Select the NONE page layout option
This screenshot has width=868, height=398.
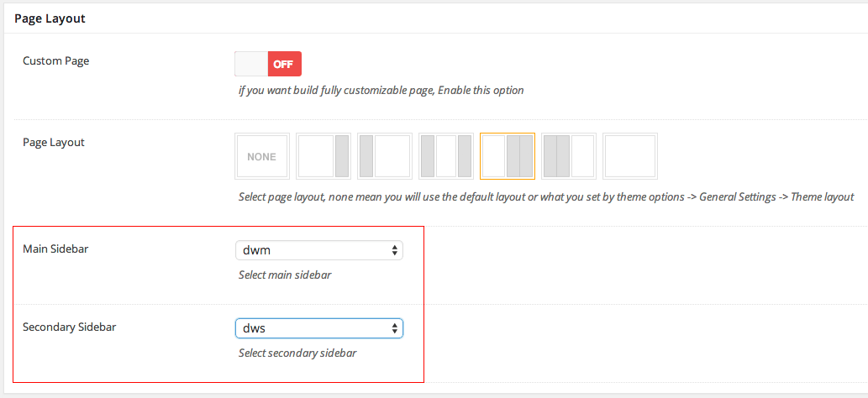pyautogui.click(x=262, y=156)
